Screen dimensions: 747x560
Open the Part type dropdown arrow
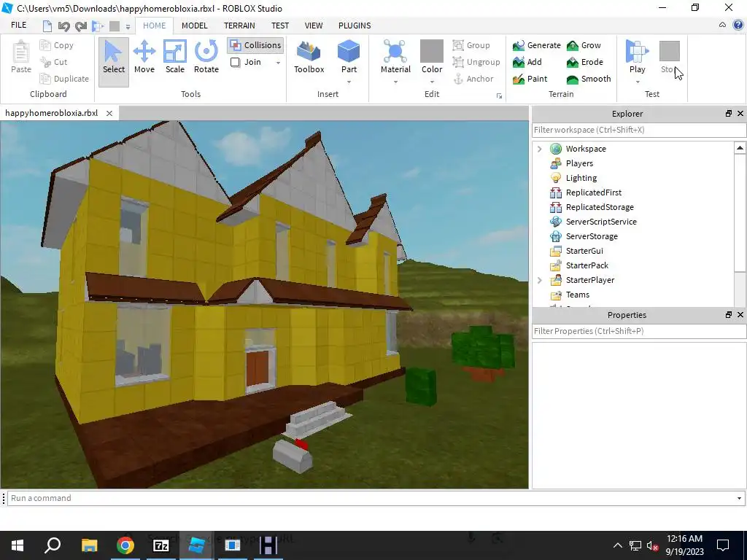point(349,82)
